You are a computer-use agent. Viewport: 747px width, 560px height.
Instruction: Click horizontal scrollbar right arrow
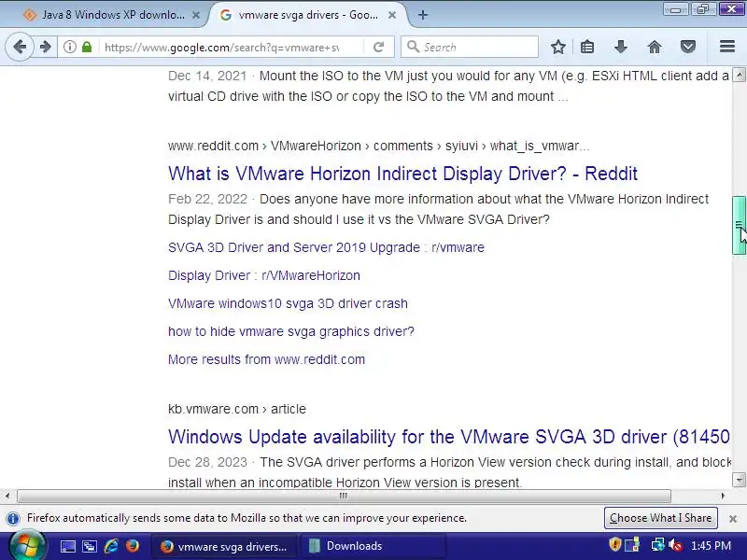tap(723, 497)
